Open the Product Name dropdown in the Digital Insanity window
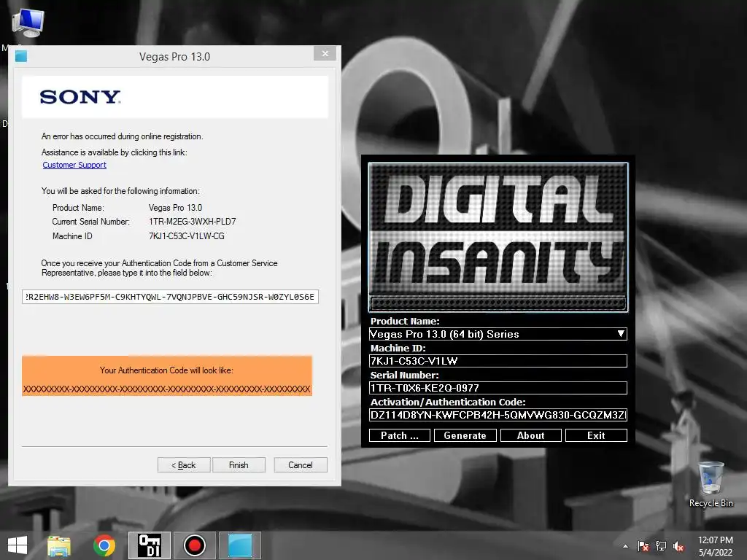The width and height of the screenshot is (747, 560). point(498,334)
